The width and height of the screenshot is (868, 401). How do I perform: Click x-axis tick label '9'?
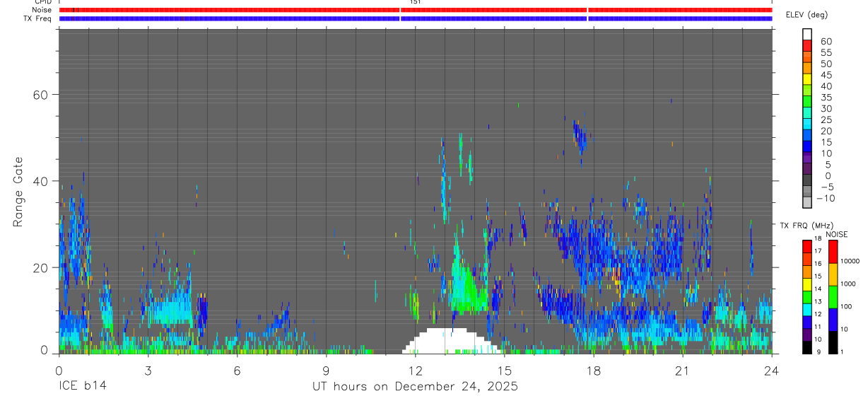[326, 370]
